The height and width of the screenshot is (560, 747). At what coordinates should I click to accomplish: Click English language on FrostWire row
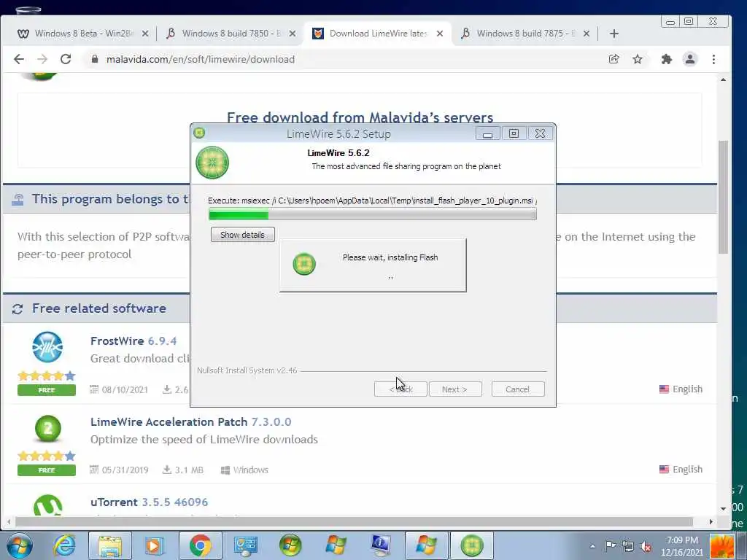click(681, 389)
